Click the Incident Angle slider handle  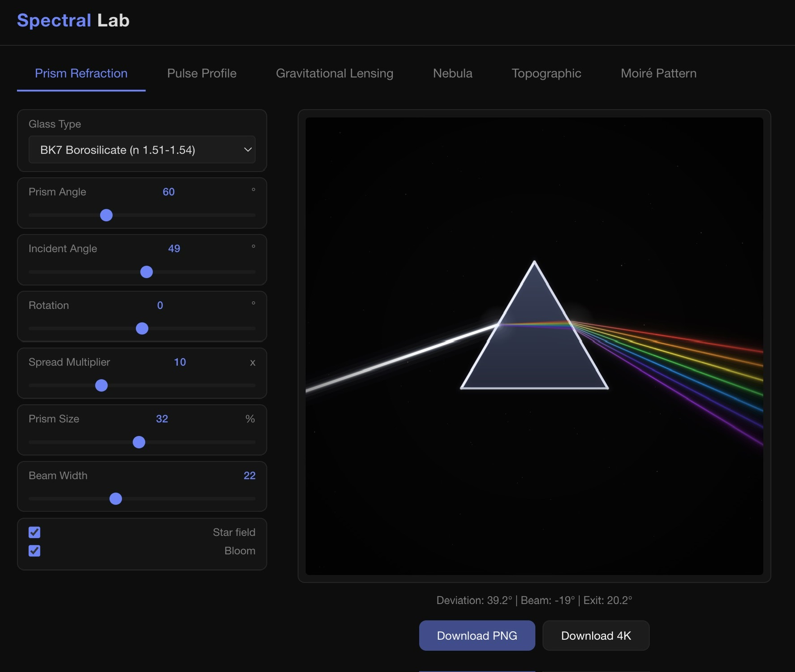click(x=146, y=272)
